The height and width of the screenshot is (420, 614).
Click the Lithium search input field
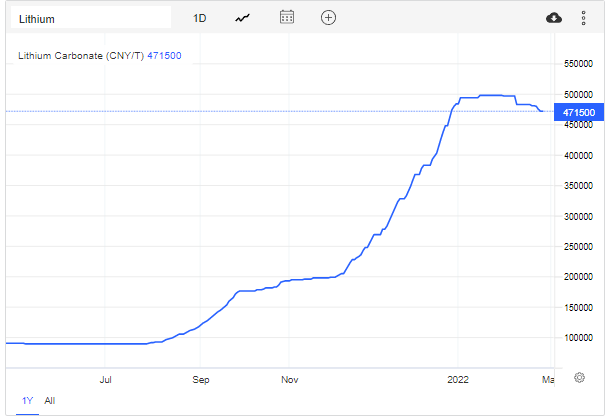pyautogui.click(x=91, y=18)
